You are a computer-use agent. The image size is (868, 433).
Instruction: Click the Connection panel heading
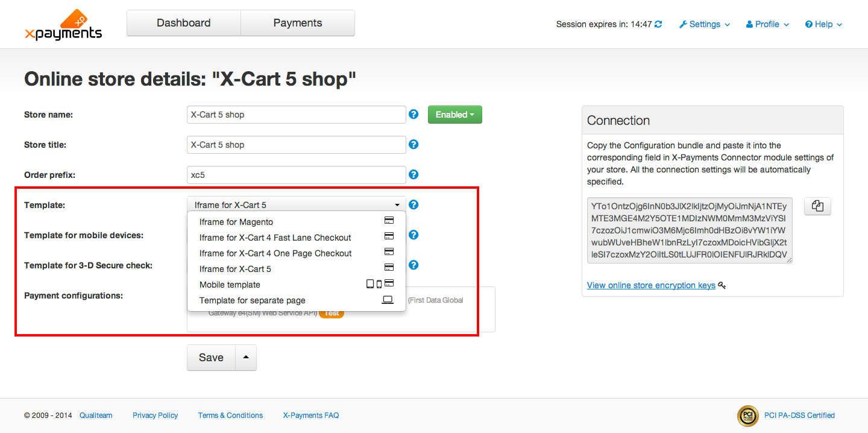pos(618,121)
